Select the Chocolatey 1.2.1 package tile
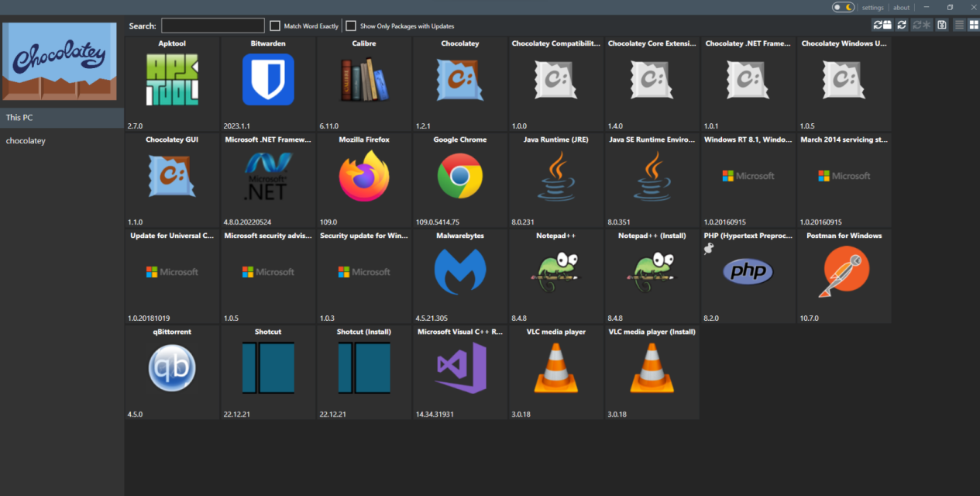The height and width of the screenshot is (496, 980). (x=460, y=84)
